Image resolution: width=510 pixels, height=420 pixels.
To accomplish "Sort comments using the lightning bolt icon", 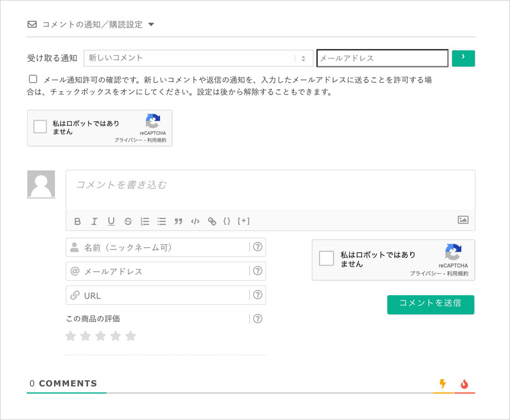I will pos(443,383).
